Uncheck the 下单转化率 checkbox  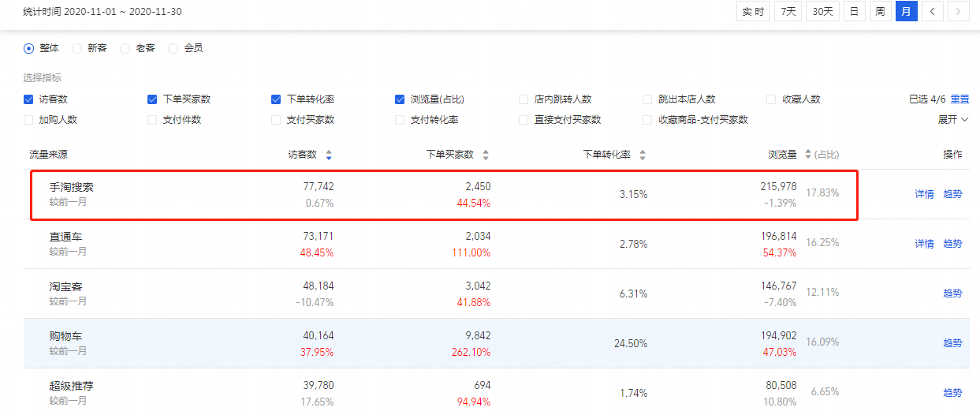click(276, 99)
